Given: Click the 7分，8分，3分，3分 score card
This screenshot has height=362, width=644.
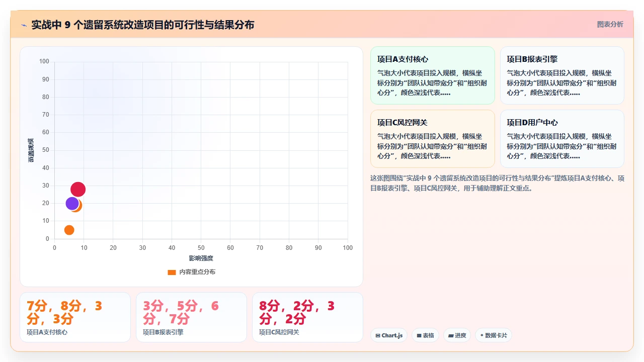Looking at the screenshot, I should tap(75, 317).
